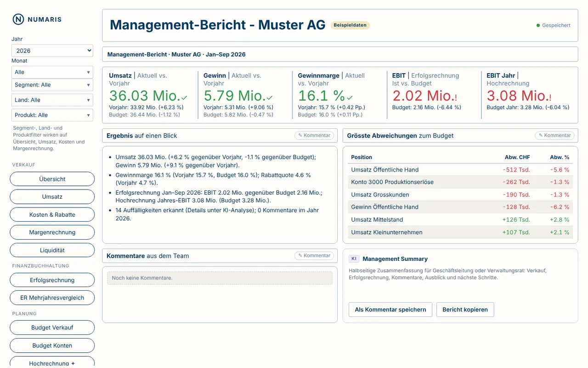Open Kosten & Rabatte

pyautogui.click(x=52, y=215)
